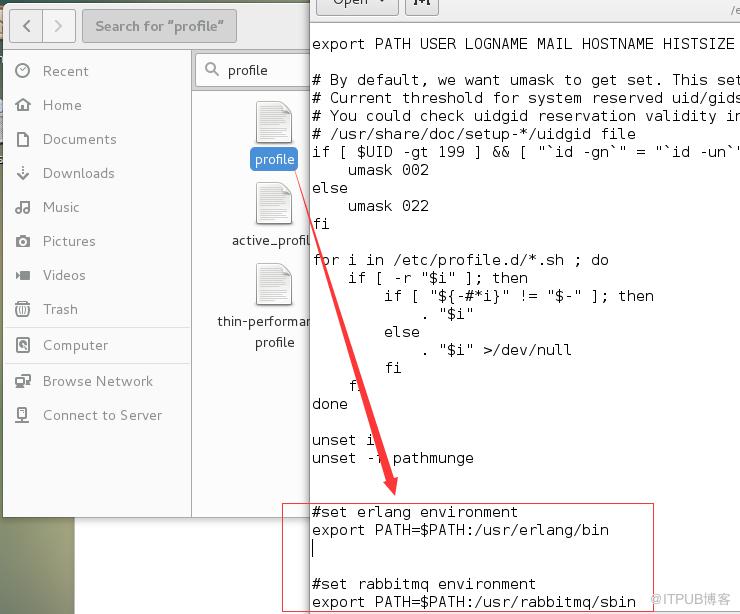Open Pictures in sidebar

click(x=69, y=241)
